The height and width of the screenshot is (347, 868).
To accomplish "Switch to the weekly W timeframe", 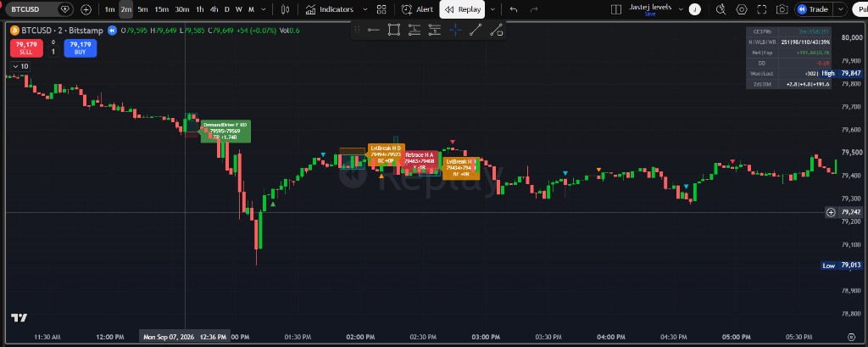I will point(238,9).
